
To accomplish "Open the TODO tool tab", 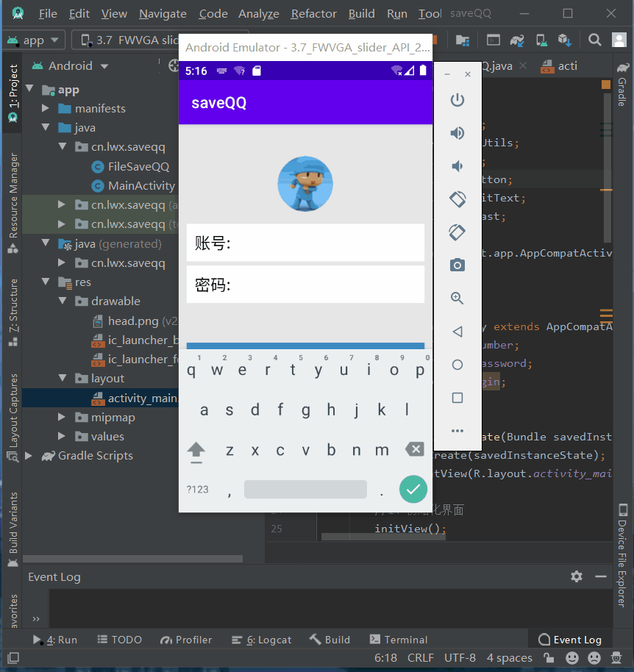I will [x=120, y=640].
